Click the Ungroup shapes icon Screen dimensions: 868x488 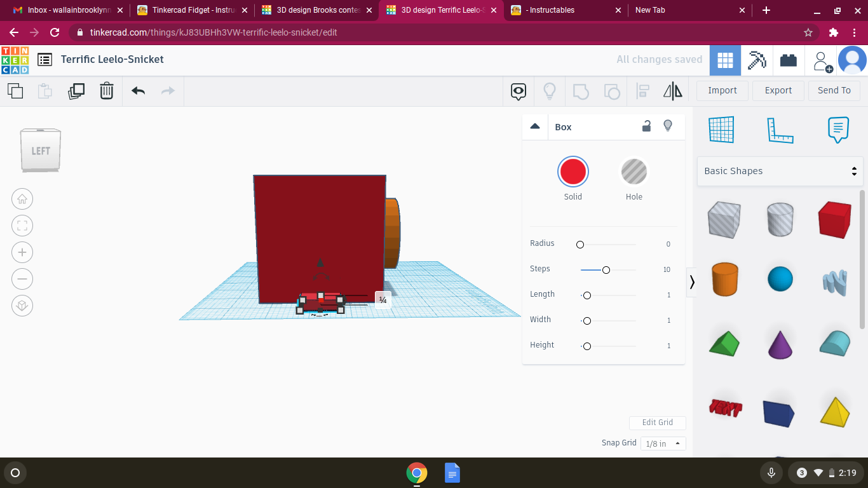click(x=611, y=91)
